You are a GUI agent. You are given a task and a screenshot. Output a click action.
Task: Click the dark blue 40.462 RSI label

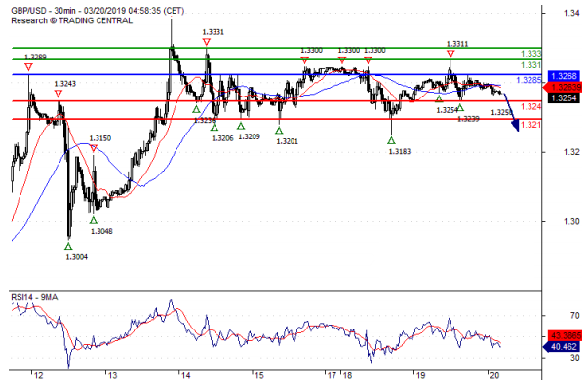[x=563, y=346]
